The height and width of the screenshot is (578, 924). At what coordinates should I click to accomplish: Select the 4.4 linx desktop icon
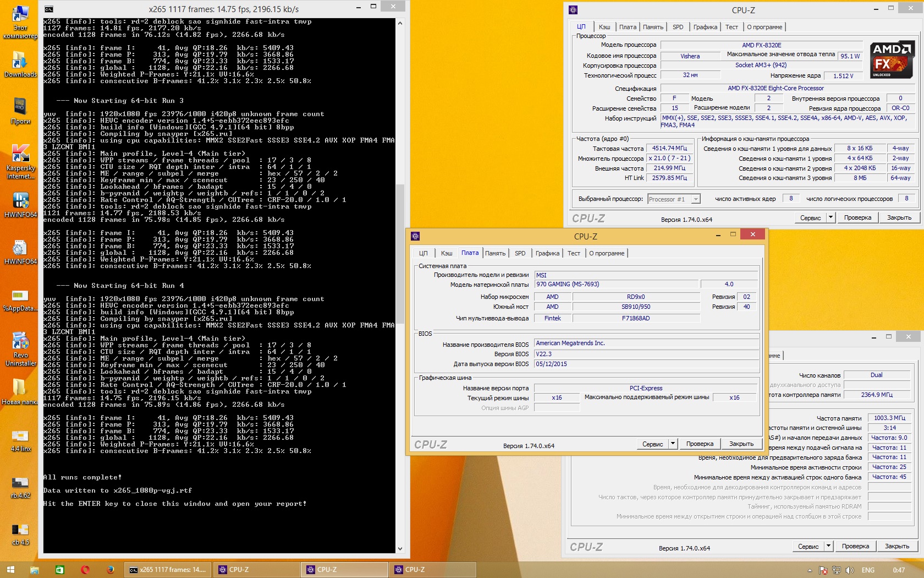(x=20, y=440)
